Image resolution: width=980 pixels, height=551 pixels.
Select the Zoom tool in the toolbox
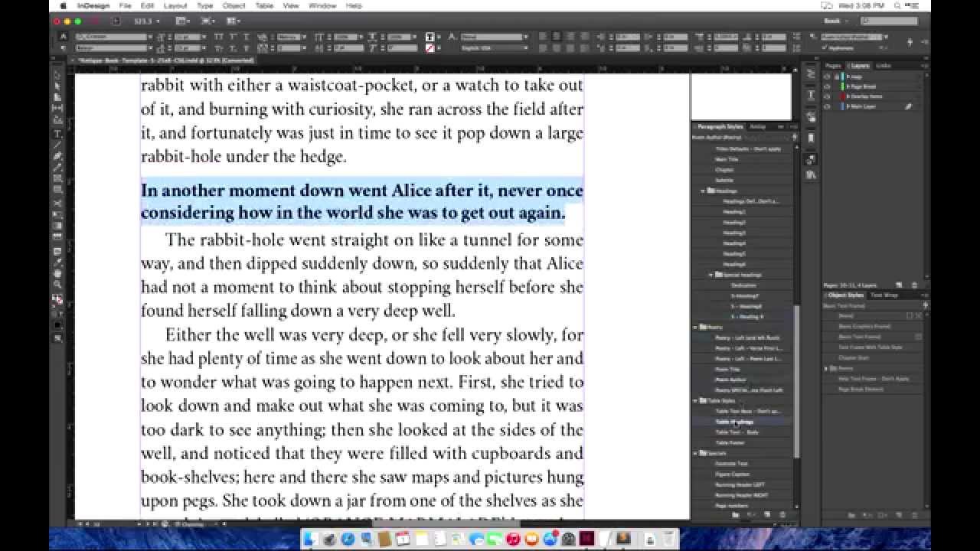(x=57, y=284)
